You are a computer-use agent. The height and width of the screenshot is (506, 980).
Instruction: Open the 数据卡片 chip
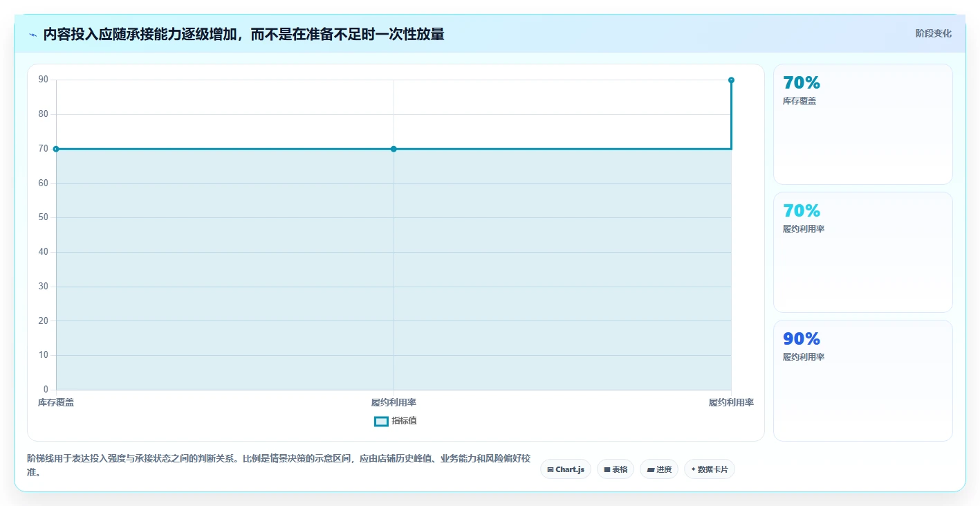pos(710,469)
